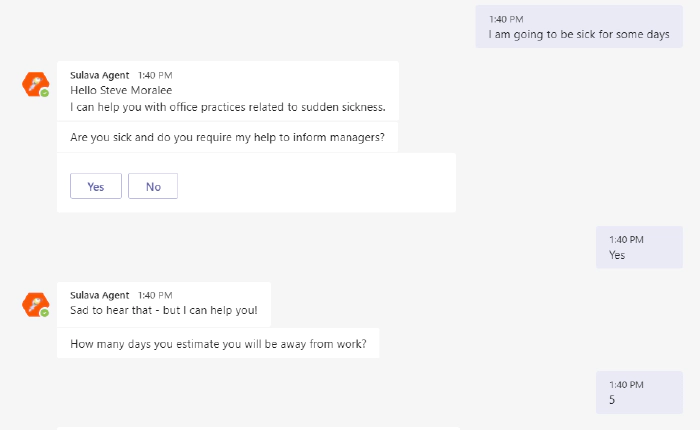Open Sulava Agent name above the greeting
700x430 pixels.
click(100, 74)
